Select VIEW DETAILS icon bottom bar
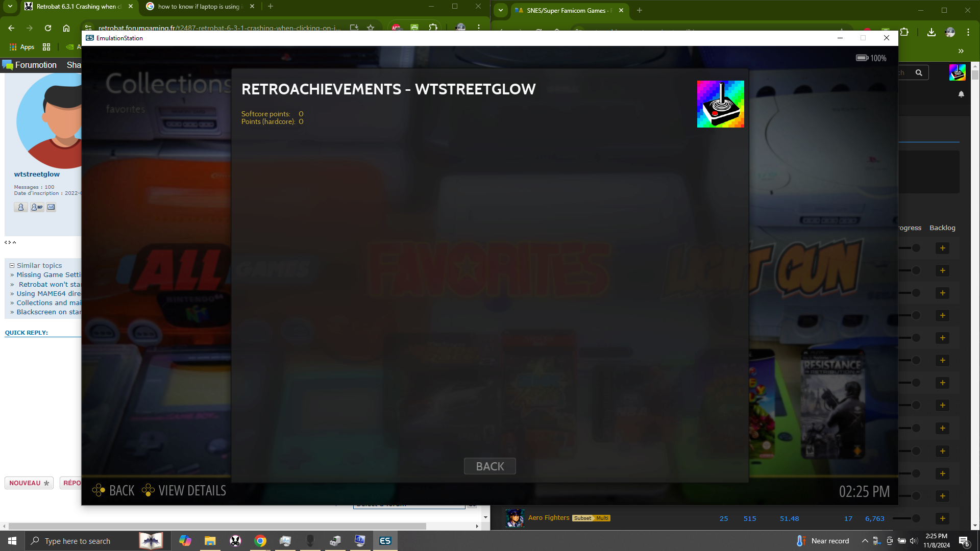The height and width of the screenshot is (551, 980). pos(148,490)
